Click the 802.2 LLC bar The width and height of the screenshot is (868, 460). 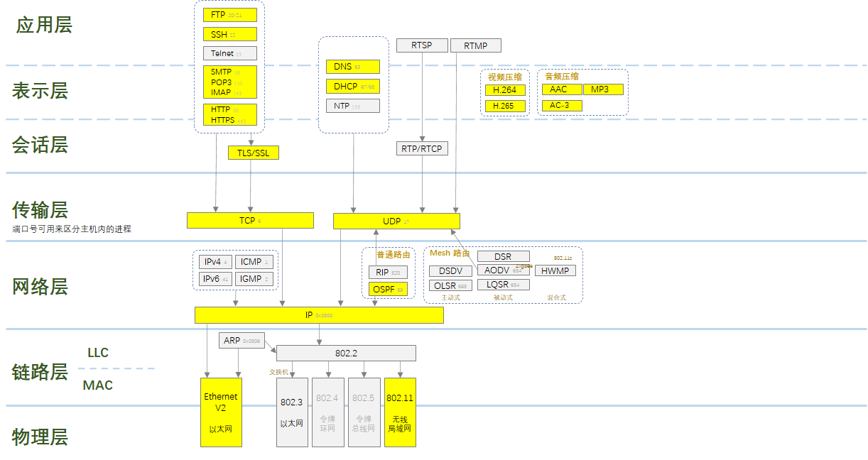coord(346,353)
